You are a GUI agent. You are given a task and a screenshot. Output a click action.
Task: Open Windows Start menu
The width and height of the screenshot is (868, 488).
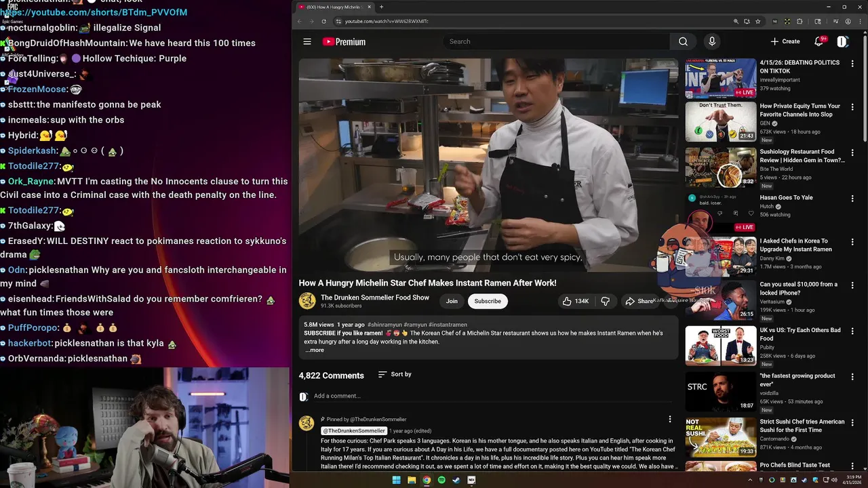coord(396,480)
